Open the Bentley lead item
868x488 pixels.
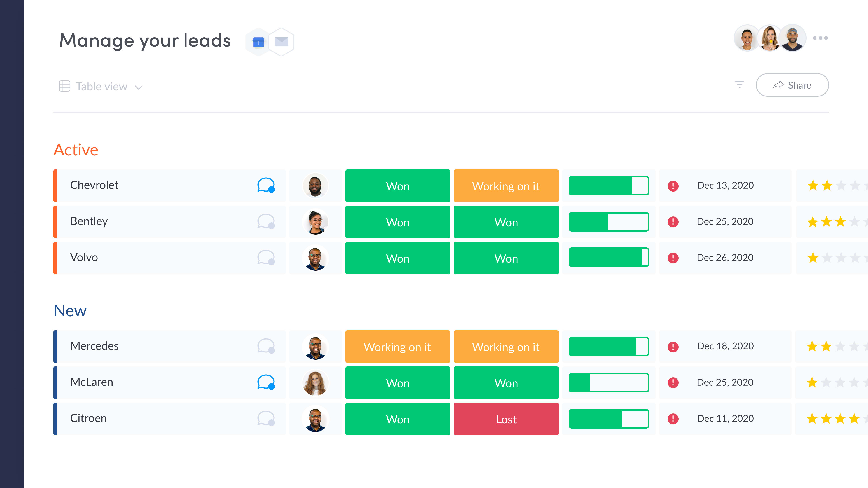pyautogui.click(x=89, y=221)
